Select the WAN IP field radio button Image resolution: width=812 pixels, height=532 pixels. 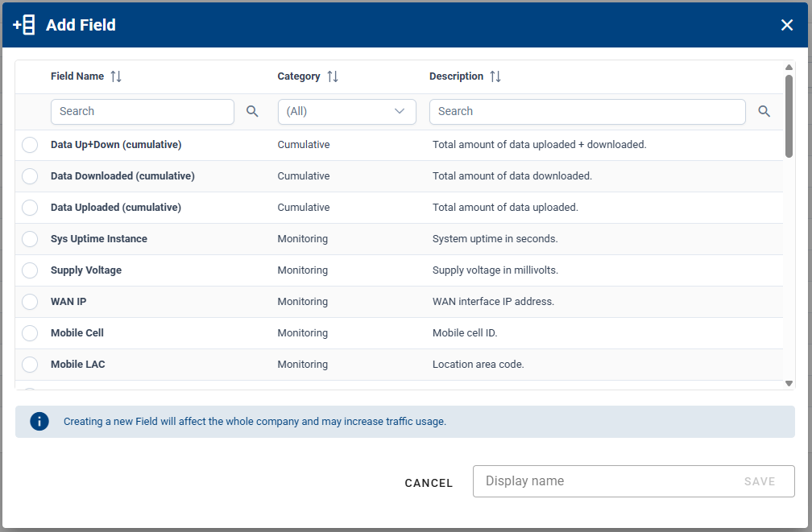coord(30,302)
